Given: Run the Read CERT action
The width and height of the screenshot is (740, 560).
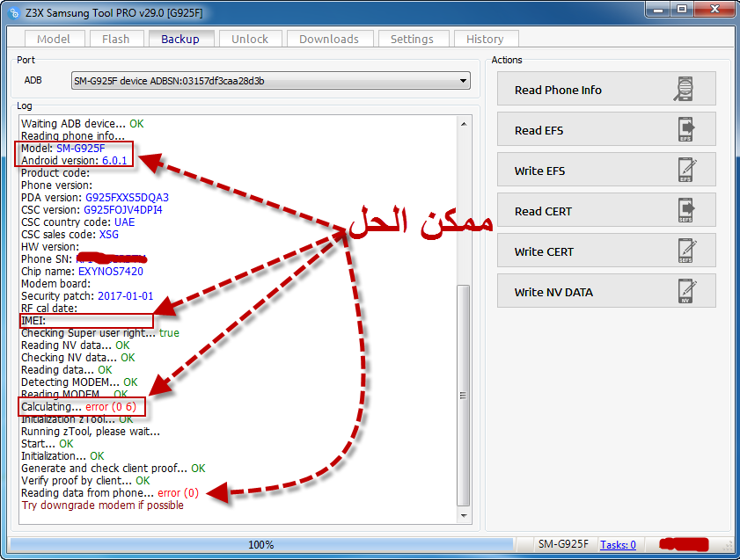Looking at the screenshot, I should 606,210.
